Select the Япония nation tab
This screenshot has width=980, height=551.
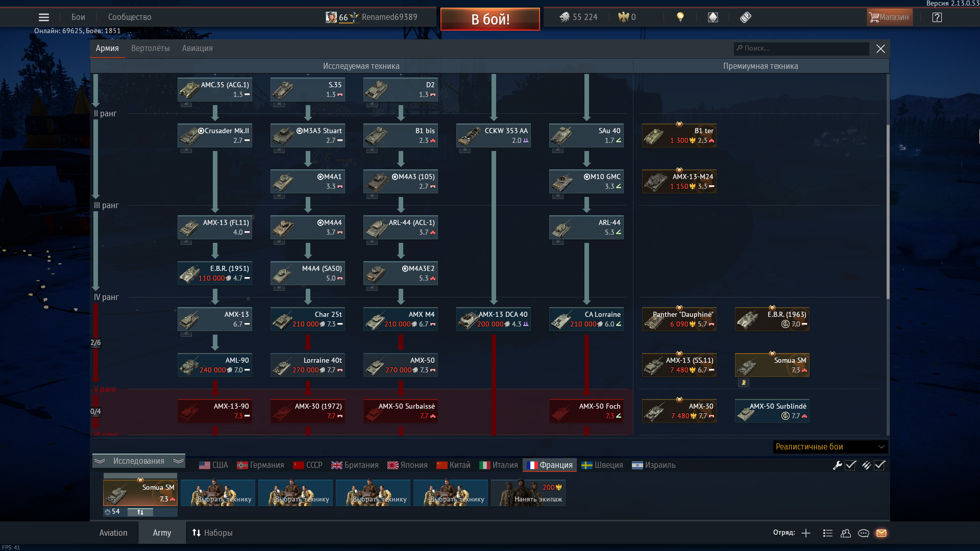click(407, 465)
